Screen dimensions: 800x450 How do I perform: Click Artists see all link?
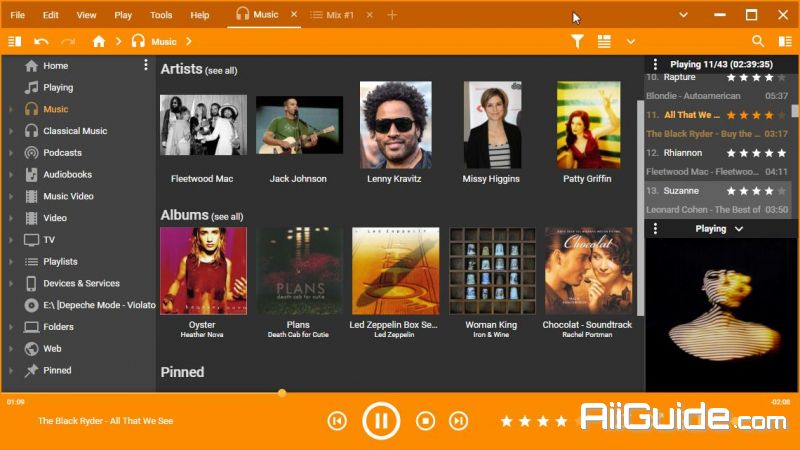point(221,71)
